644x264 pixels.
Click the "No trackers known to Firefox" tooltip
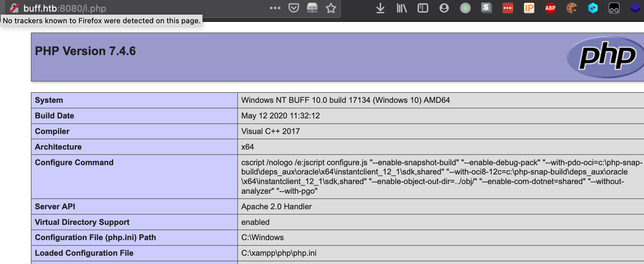[102, 21]
